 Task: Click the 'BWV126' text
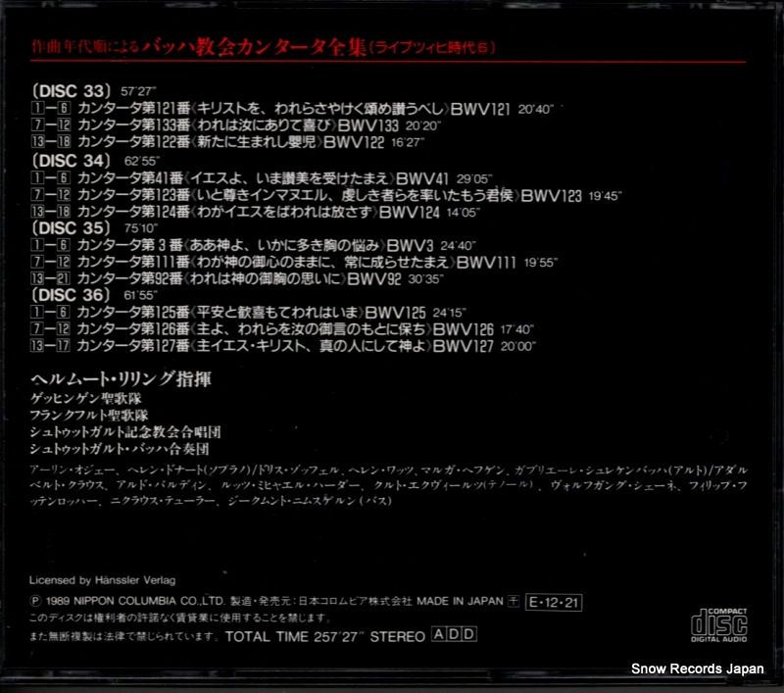pos(463,329)
